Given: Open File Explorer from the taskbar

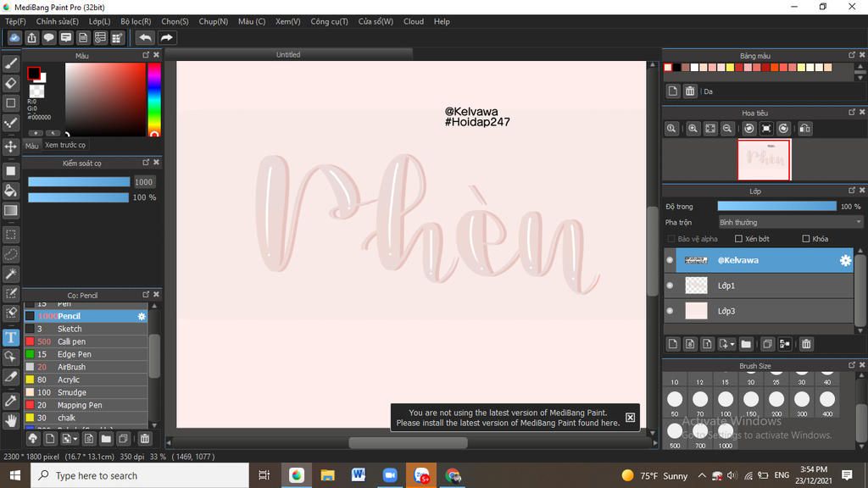Looking at the screenshot, I should tap(328, 475).
